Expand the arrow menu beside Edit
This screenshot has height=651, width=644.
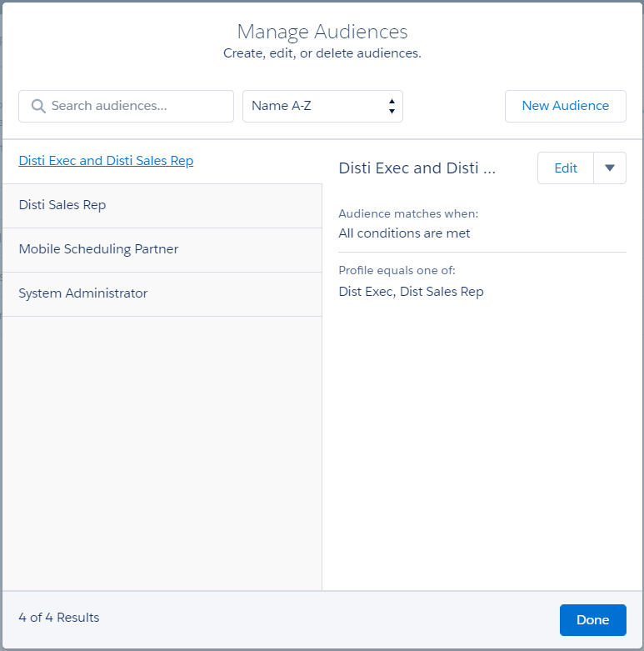point(609,168)
